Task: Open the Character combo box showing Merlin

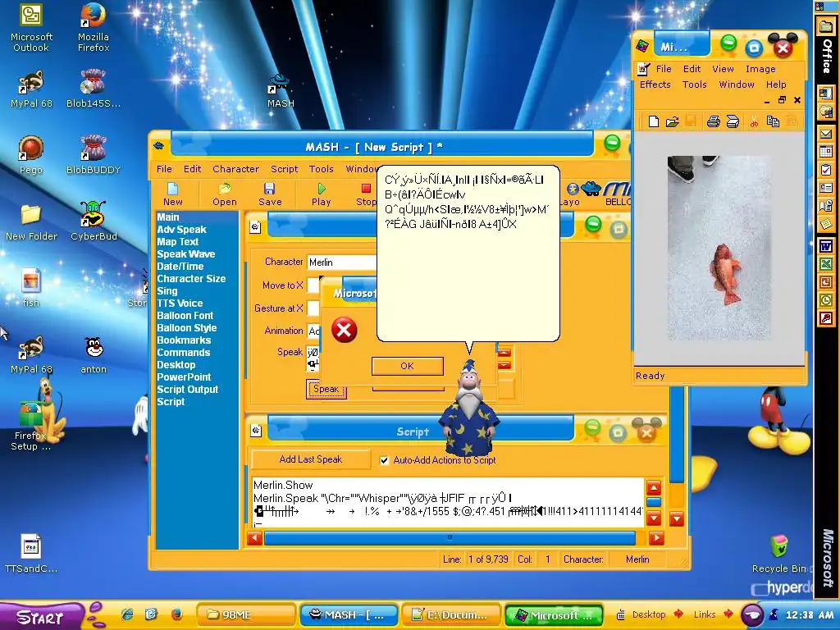Action: [x=342, y=262]
